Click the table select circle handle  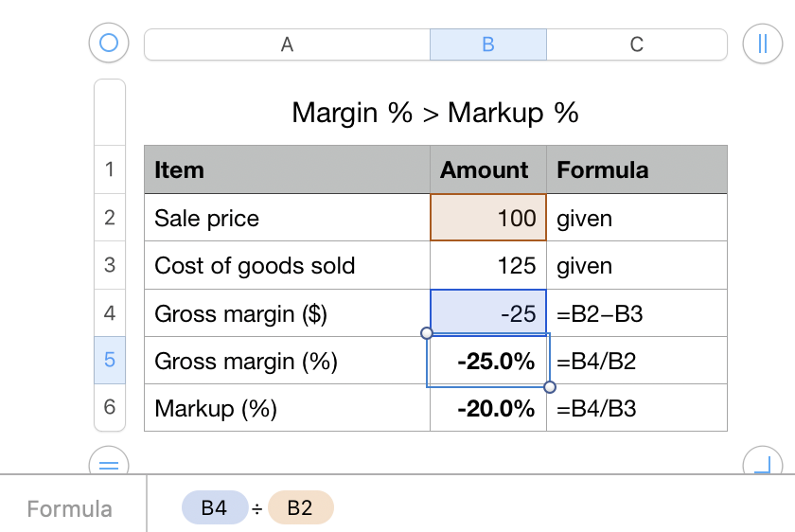[109, 44]
